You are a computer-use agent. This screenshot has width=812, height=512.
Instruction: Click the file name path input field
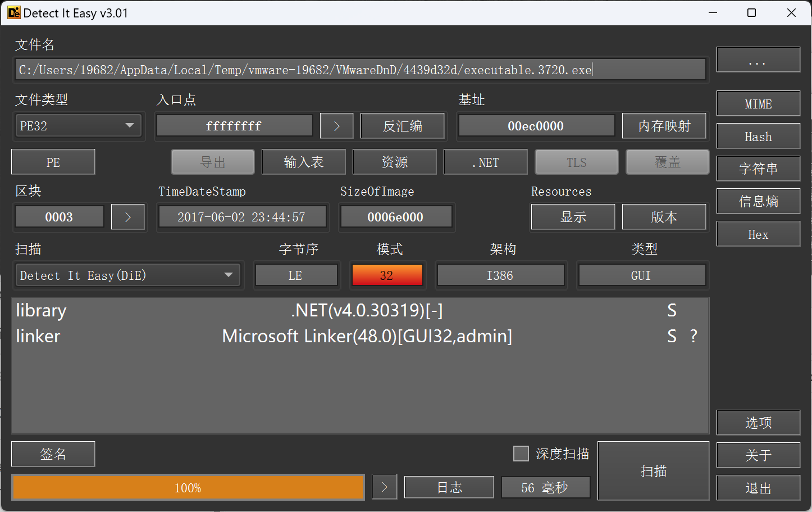point(360,70)
